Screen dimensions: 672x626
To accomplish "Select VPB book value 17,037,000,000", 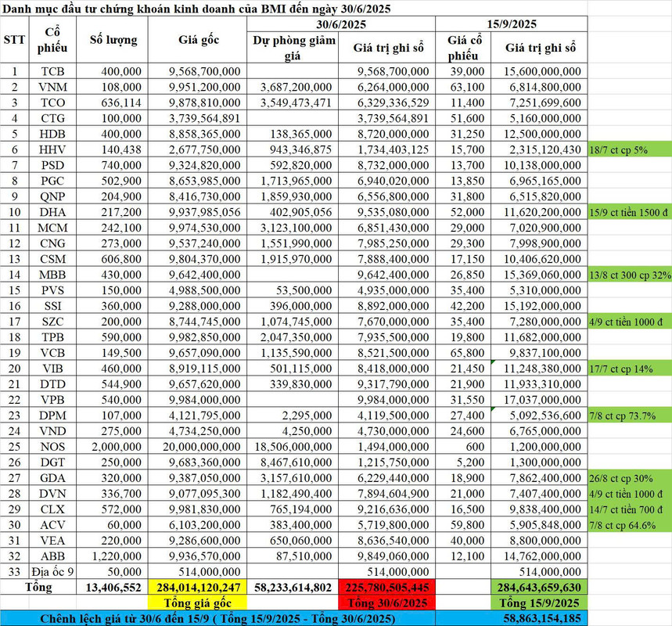I will pos(539,400).
